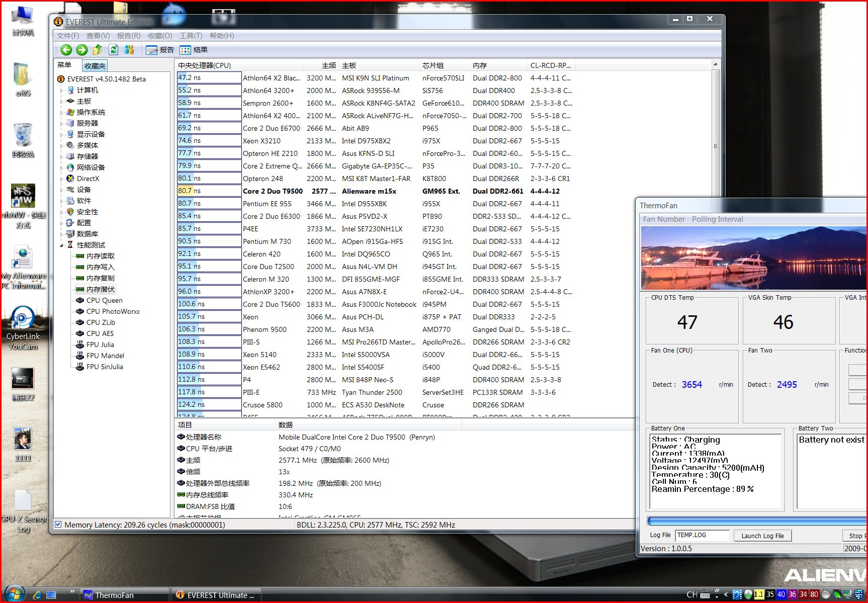This screenshot has width=868, height=603.
Task: Select the CPU AES benchmark
Action: pos(100,333)
